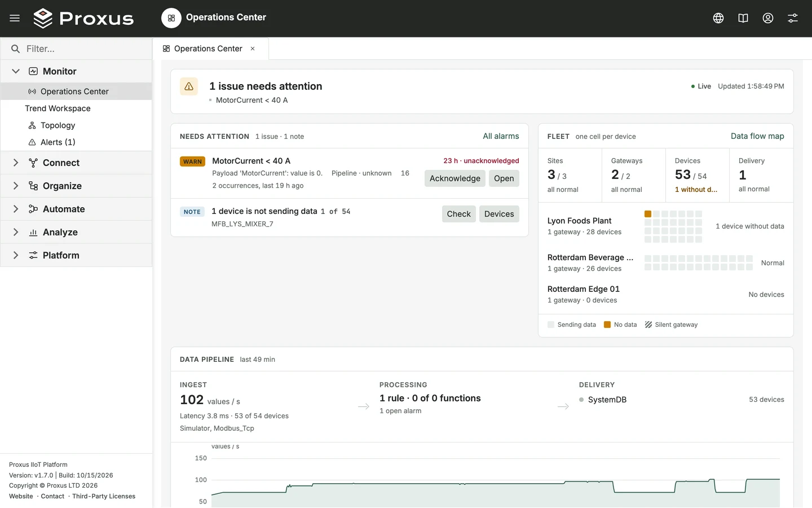Open the language globe icon
The image size is (812, 508).
coord(718,18)
